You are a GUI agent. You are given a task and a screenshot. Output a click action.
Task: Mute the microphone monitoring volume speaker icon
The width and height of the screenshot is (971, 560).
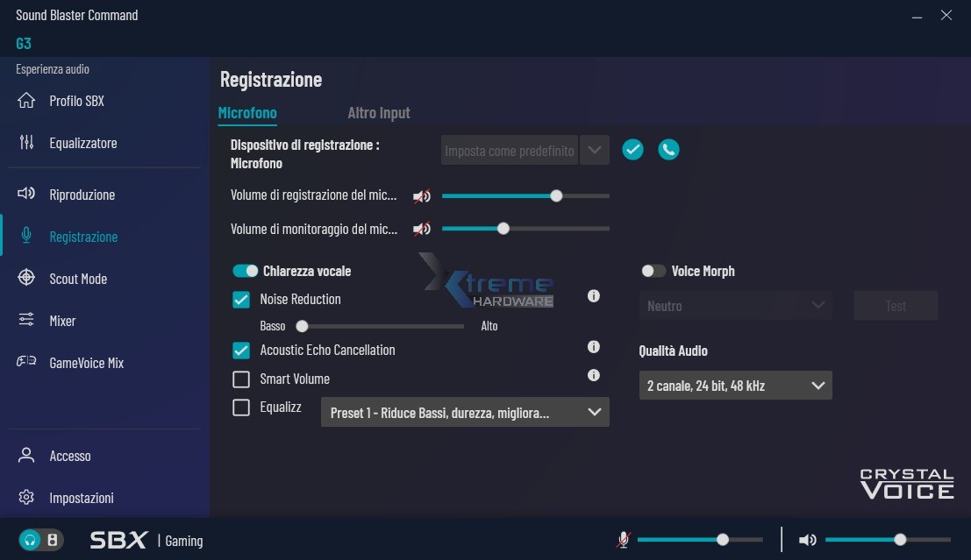pos(422,230)
